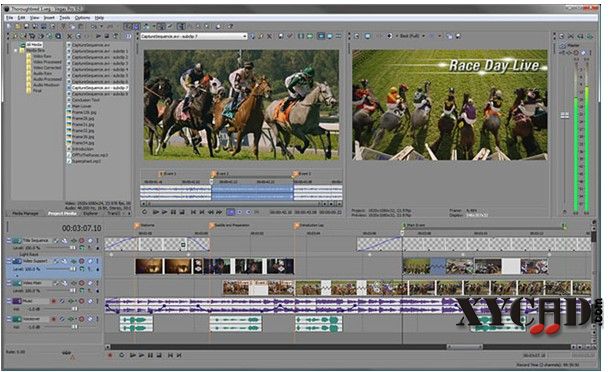This screenshot has width=609, height=372.
Task: Click the Loop playback icon in trimmer transport
Action: (x=144, y=212)
